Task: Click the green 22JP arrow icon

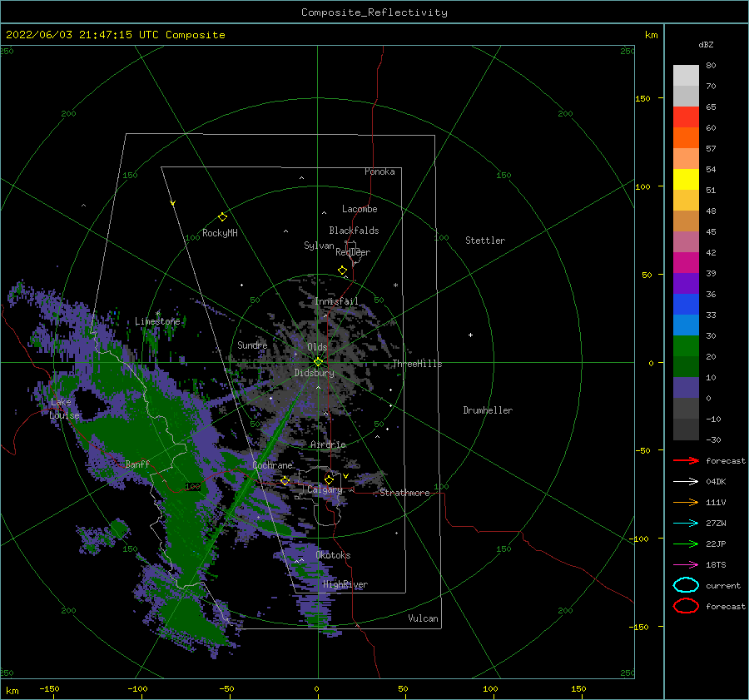Action: pyautogui.click(x=686, y=544)
